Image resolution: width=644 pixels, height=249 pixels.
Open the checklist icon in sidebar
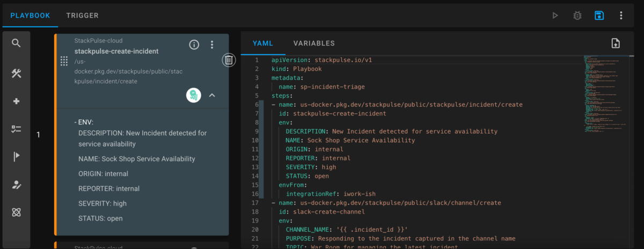tap(16, 129)
